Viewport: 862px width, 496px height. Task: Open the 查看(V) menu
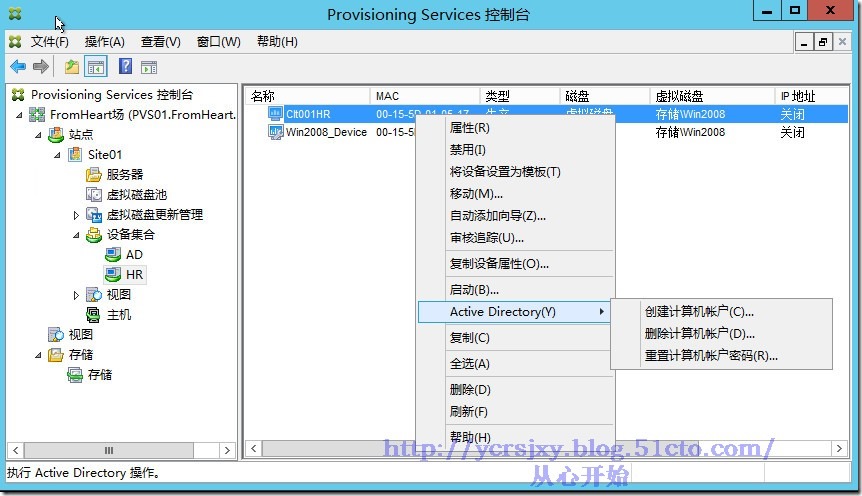point(161,42)
